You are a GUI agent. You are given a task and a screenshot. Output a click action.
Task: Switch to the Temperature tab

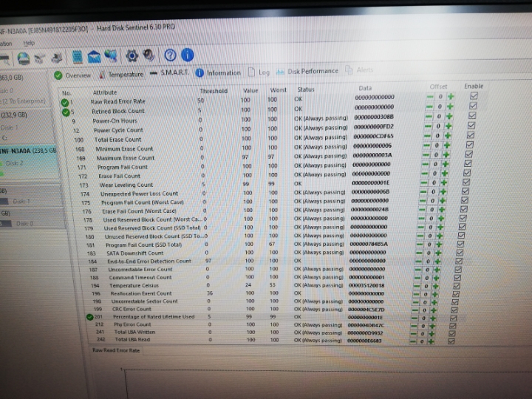(121, 75)
